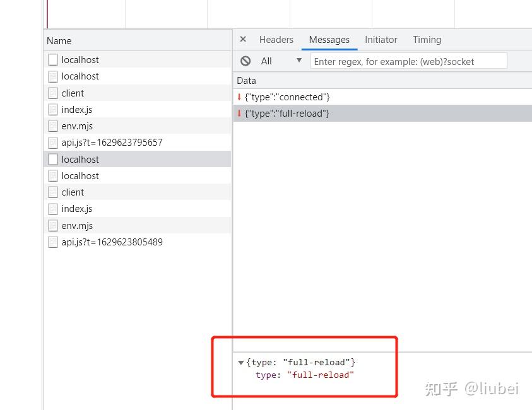Select the {"type":"connected"} message row

coord(382,97)
